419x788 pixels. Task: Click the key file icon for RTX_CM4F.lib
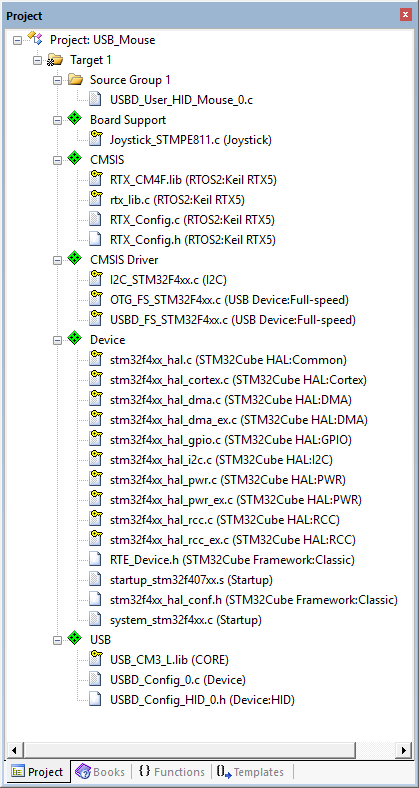click(x=95, y=179)
